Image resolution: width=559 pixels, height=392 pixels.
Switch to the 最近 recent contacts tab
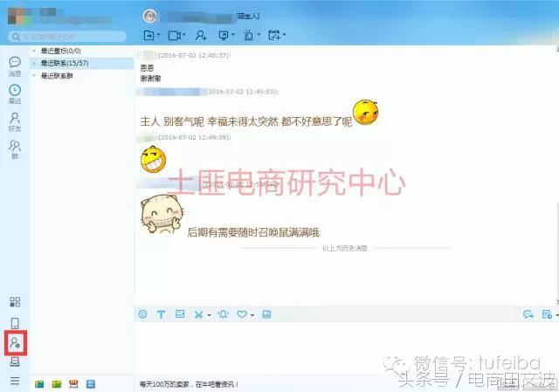[x=15, y=93]
